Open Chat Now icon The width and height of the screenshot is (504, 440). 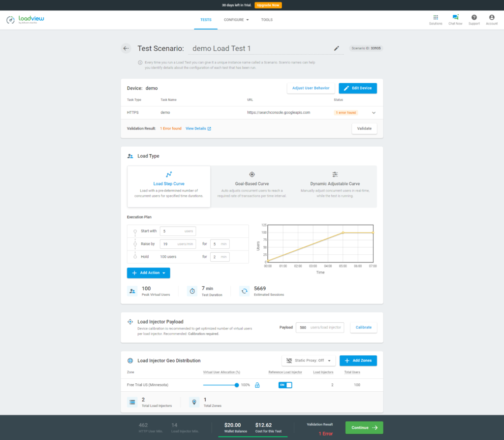coord(455,17)
